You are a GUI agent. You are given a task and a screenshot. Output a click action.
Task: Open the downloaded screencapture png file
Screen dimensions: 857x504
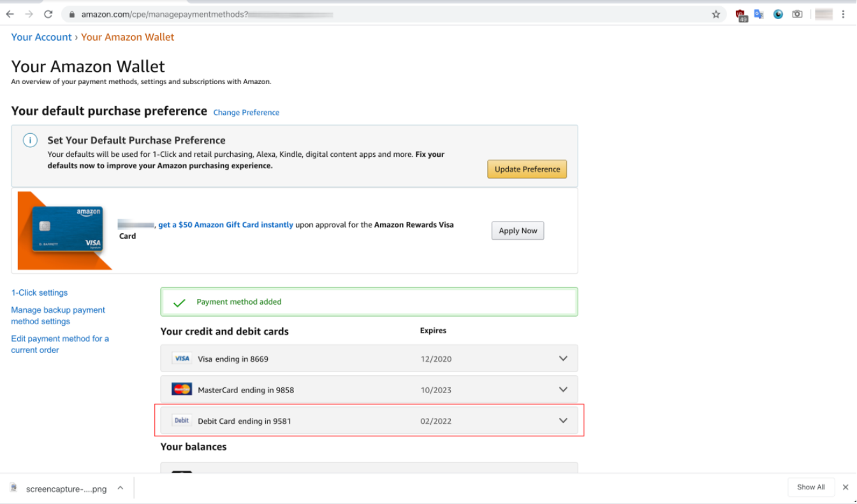click(66, 489)
